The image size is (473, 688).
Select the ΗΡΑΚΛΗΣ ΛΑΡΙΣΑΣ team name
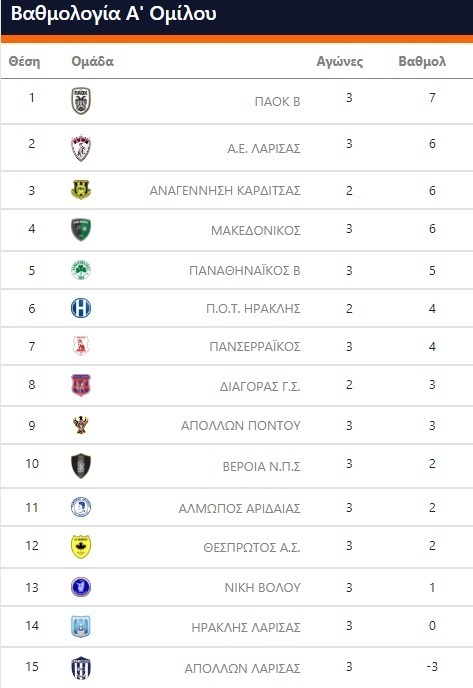[246, 627]
